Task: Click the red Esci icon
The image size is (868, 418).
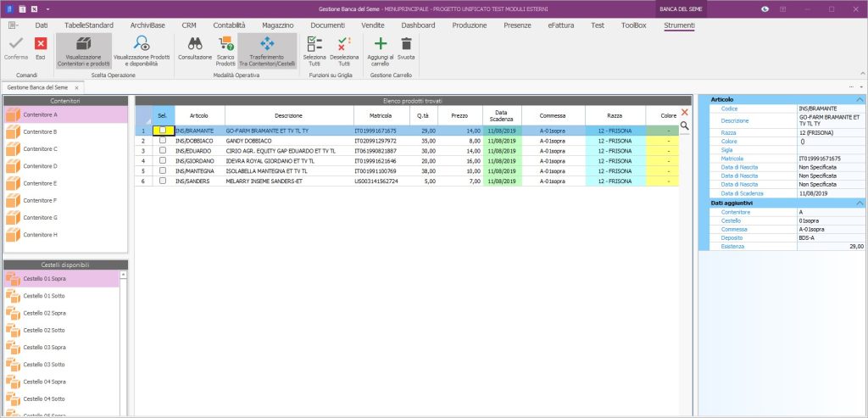Action: click(x=41, y=44)
